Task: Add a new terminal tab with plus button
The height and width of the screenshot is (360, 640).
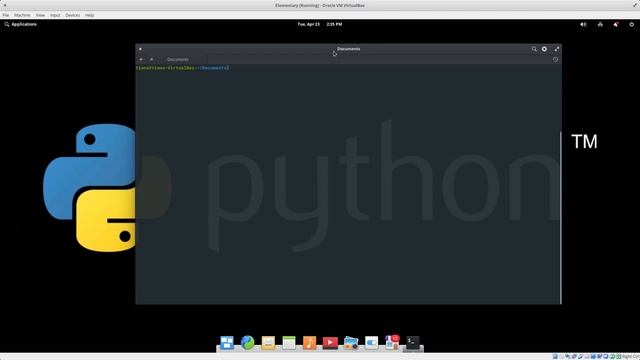Action: click(141, 59)
